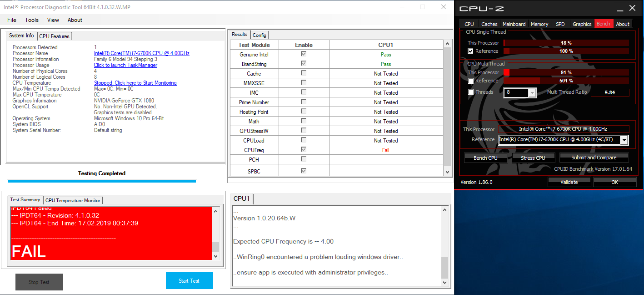Enable the MMXSSE test checkbox
Screen dimensions: 644x295
click(x=304, y=83)
